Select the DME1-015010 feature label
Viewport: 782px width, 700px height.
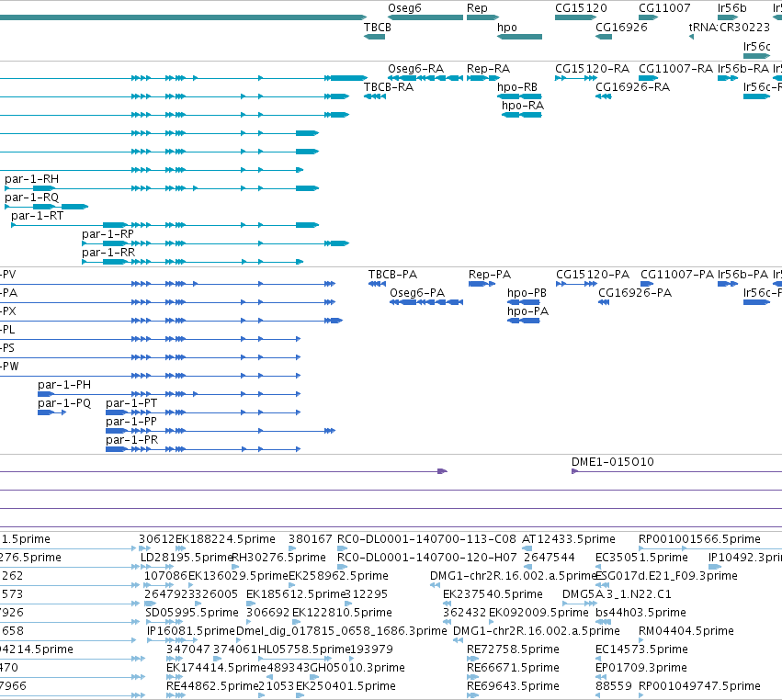click(x=612, y=462)
